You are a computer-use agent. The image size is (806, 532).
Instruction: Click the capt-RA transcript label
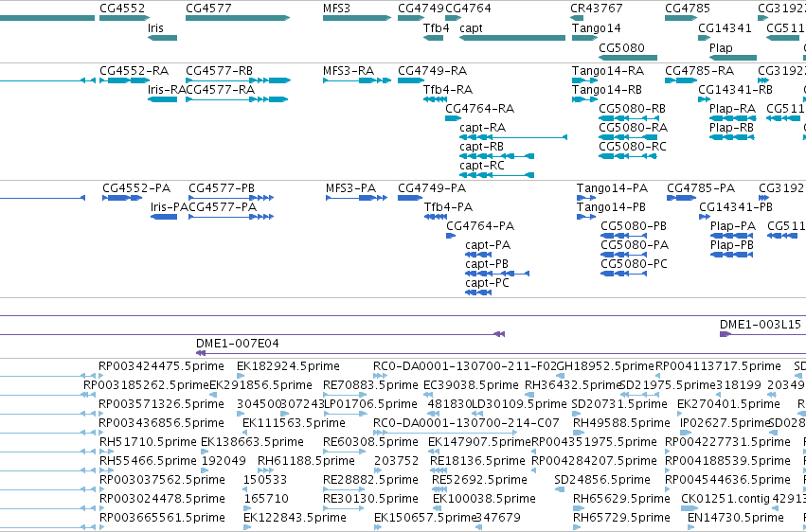(x=482, y=128)
